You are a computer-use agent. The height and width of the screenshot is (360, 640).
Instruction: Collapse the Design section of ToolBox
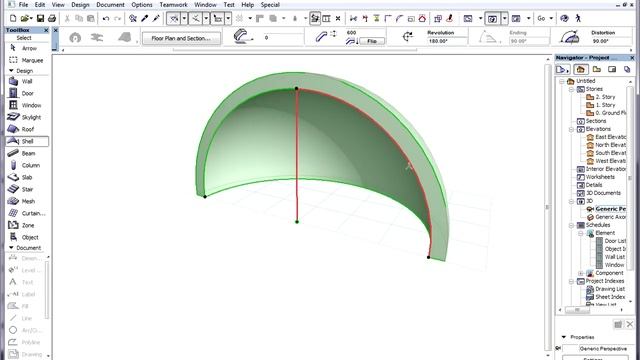tap(11, 71)
